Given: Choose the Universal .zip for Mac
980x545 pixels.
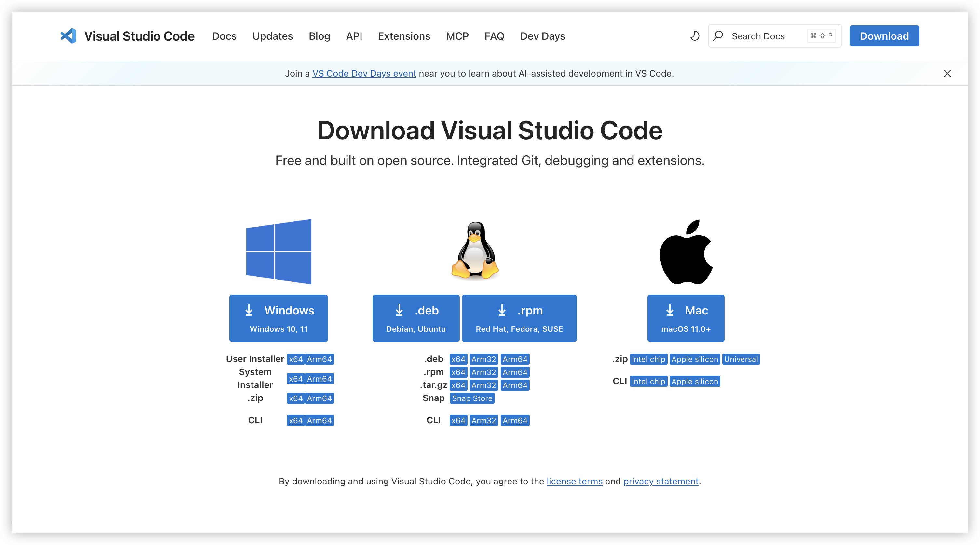Looking at the screenshot, I should pyautogui.click(x=741, y=359).
